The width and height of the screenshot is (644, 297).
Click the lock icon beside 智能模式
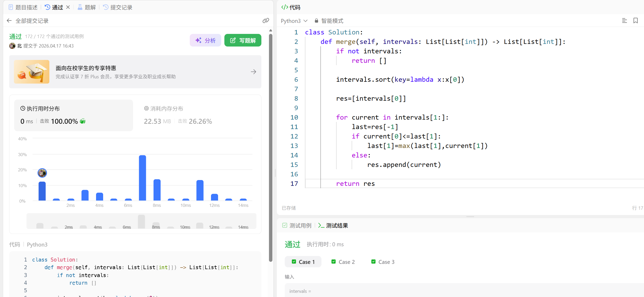click(316, 21)
